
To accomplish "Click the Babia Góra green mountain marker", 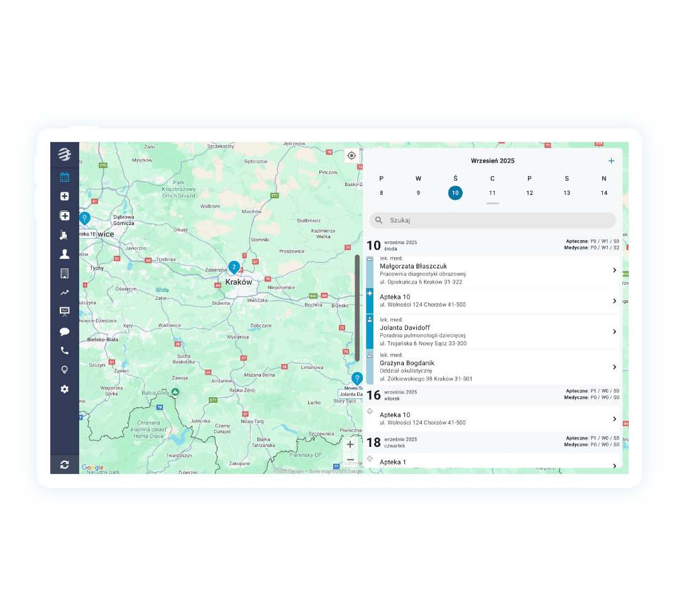I will tap(175, 392).
